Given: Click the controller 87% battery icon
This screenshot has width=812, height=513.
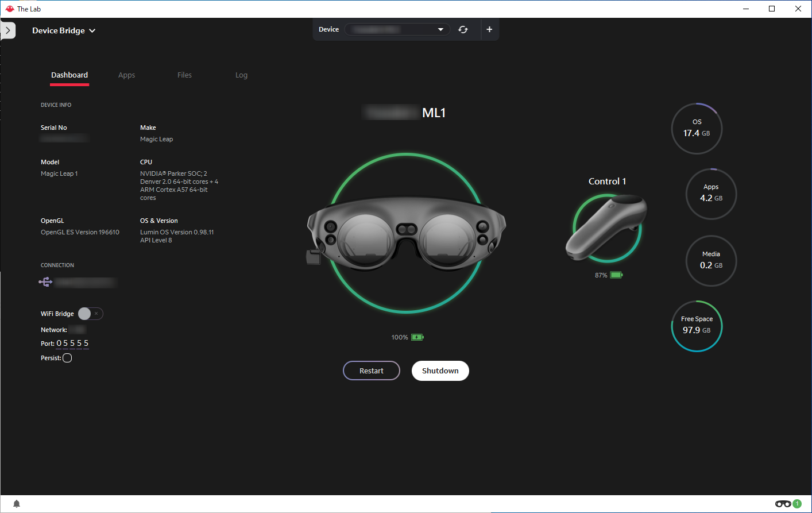Looking at the screenshot, I should click(616, 275).
